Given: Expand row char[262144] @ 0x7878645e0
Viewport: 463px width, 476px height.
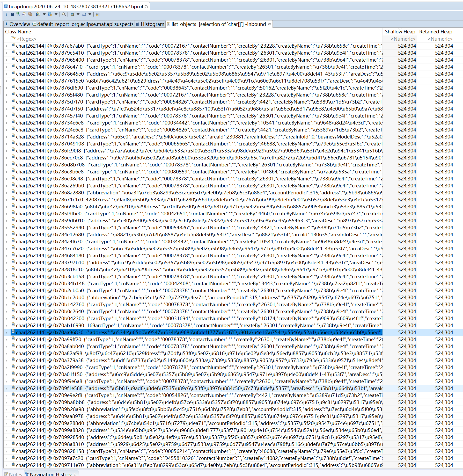Looking at the screenshot, I should point(6,74).
